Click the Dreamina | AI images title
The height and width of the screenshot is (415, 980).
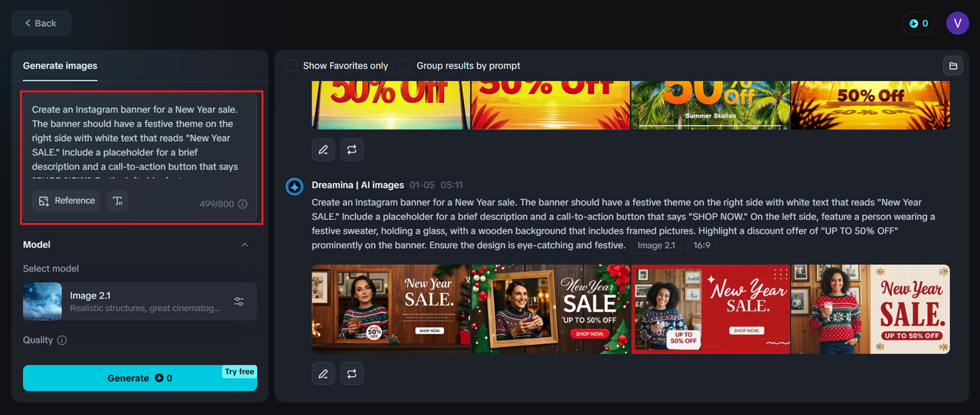[x=358, y=185]
